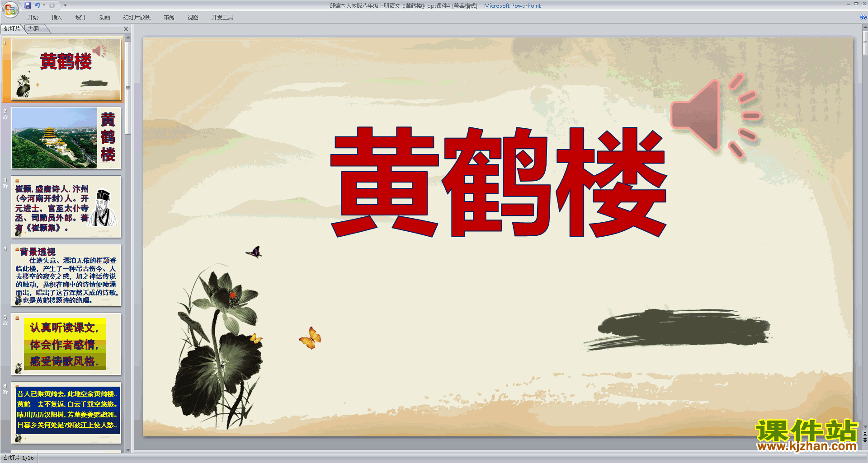Image resolution: width=868 pixels, height=463 pixels.
Task: Open the 视图 ribbon tab
Action: pyautogui.click(x=193, y=18)
